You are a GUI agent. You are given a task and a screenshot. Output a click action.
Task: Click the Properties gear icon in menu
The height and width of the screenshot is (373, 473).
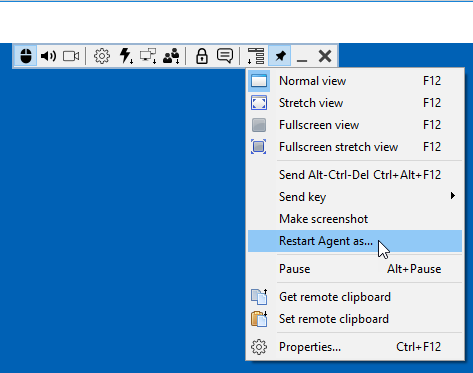point(259,347)
